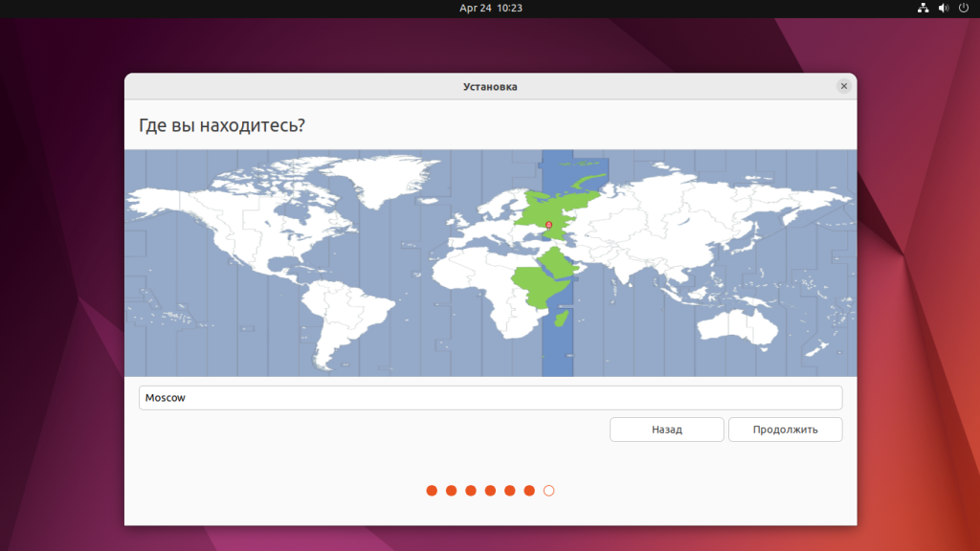Open the power menu icon
Screen dimensions: 980x551
(963, 8)
